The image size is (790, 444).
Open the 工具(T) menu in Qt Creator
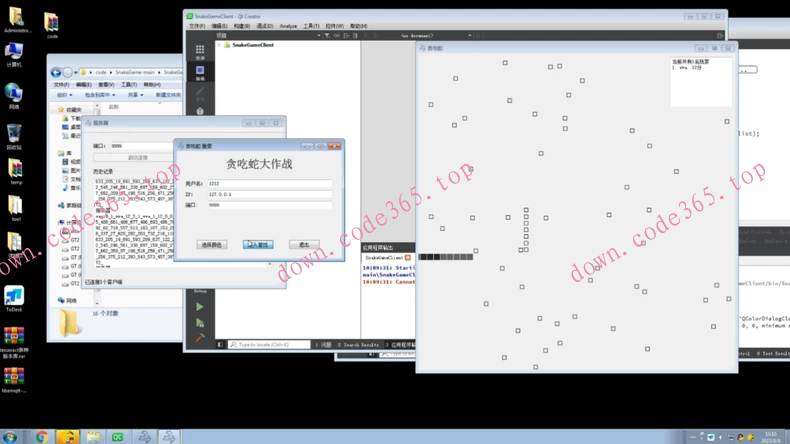(x=311, y=26)
